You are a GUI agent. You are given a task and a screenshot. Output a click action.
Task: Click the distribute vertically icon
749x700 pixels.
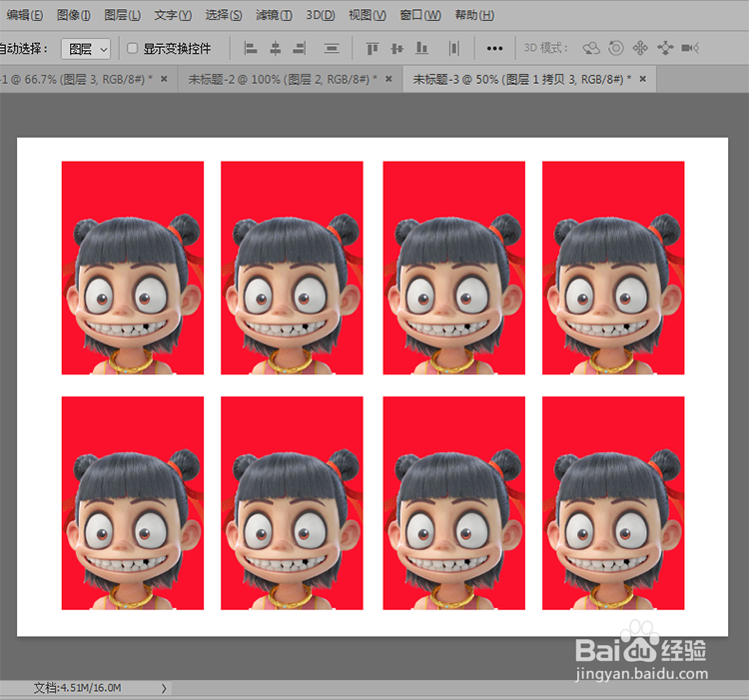click(332, 48)
